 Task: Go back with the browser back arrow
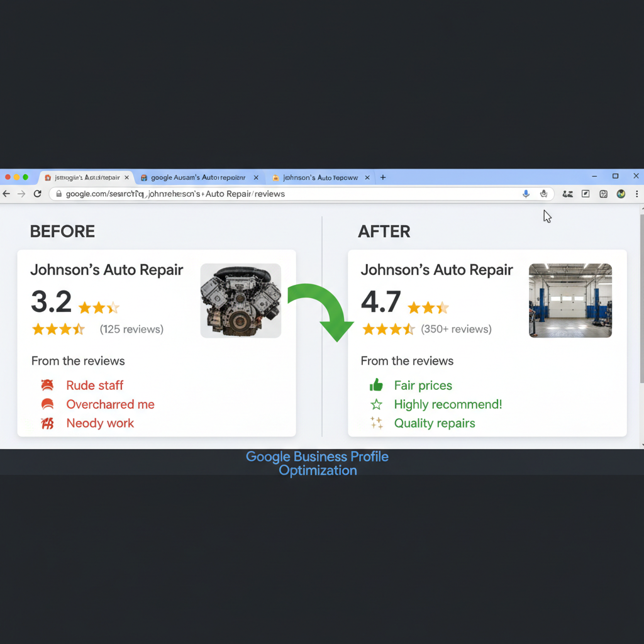pos(6,194)
